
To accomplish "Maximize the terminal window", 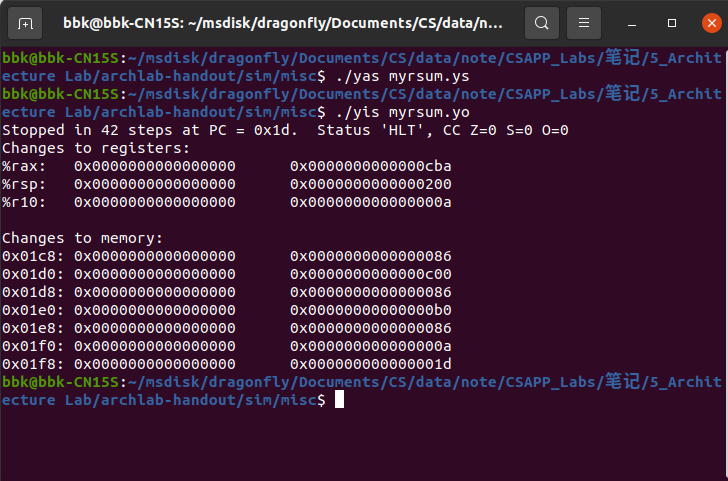I will (672, 22).
